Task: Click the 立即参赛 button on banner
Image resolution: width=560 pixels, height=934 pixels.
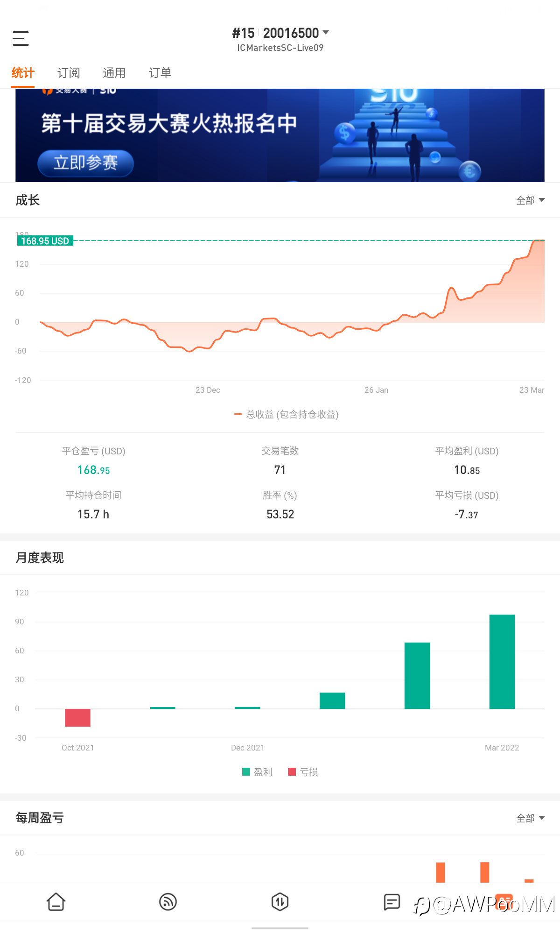Action: [x=86, y=163]
